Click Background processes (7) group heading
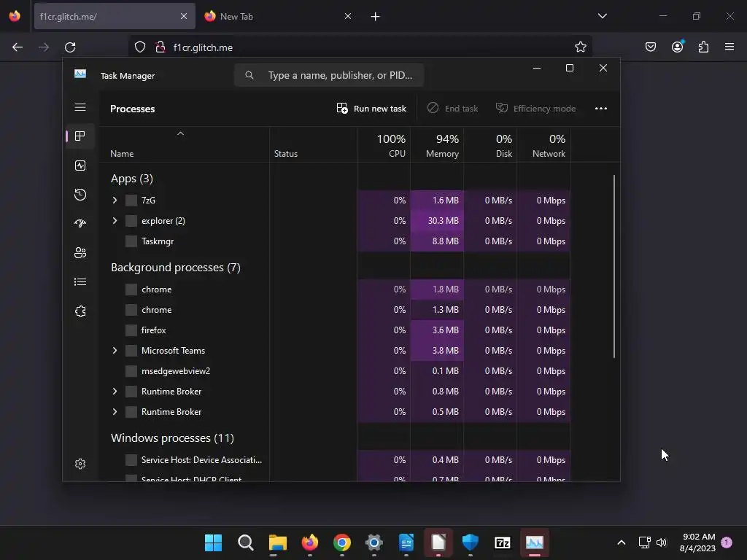 [176, 268]
